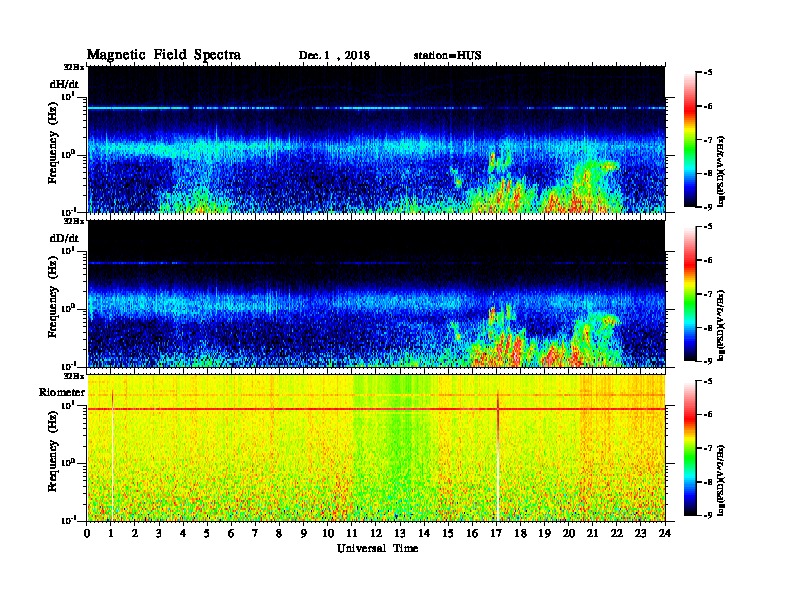Click the dH/dt panel color bar
Viewport: 792px width, 612px height.
coord(689,139)
